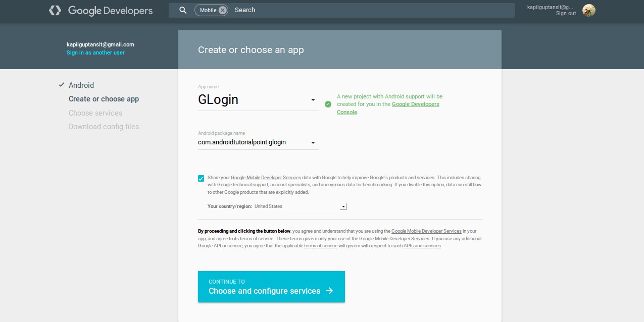Viewport: 644px width, 322px height.
Task: Uncheck the share data with Google checkbox
Action: point(201,178)
